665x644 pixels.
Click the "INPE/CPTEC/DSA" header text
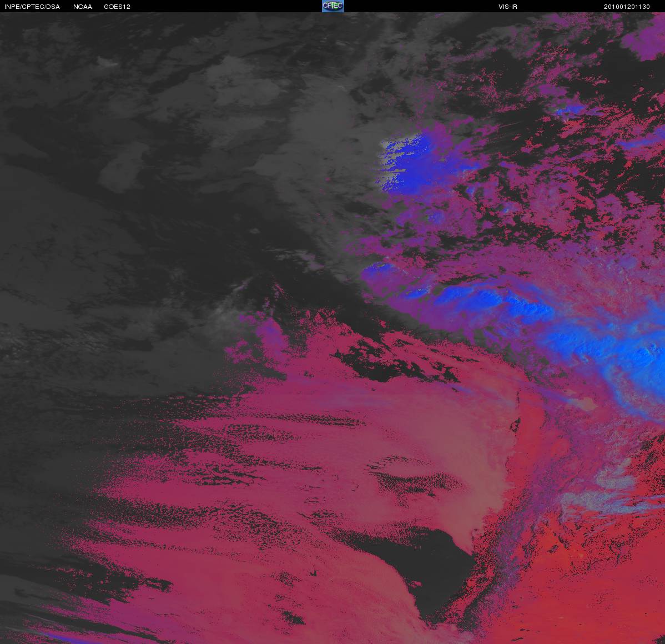pyautogui.click(x=32, y=7)
